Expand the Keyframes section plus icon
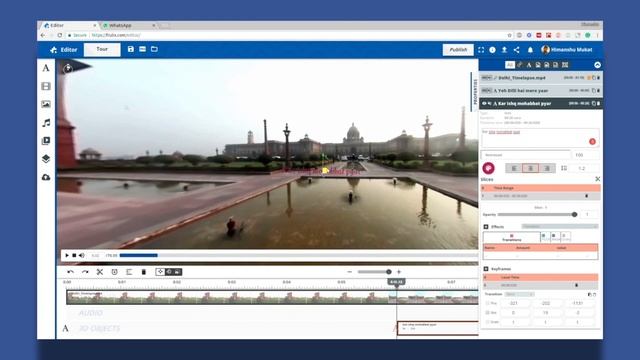Screen dimensions: 640x360 486,269
